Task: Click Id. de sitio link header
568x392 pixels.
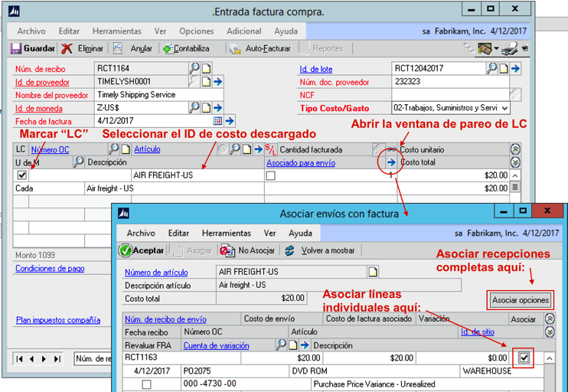Action: pyautogui.click(x=478, y=332)
